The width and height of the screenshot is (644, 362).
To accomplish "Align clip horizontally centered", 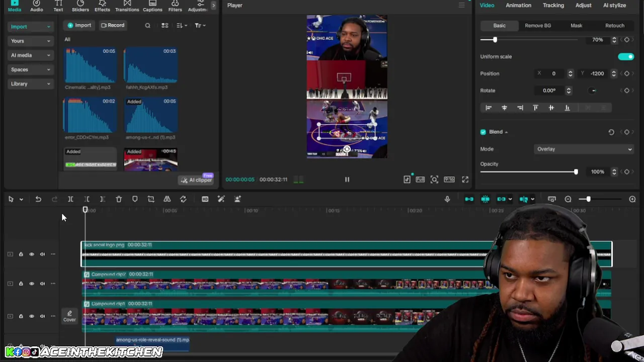I will click(504, 108).
